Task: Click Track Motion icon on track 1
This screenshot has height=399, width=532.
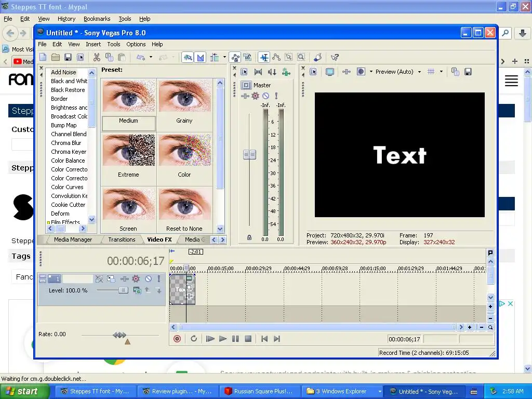Action: click(x=111, y=279)
